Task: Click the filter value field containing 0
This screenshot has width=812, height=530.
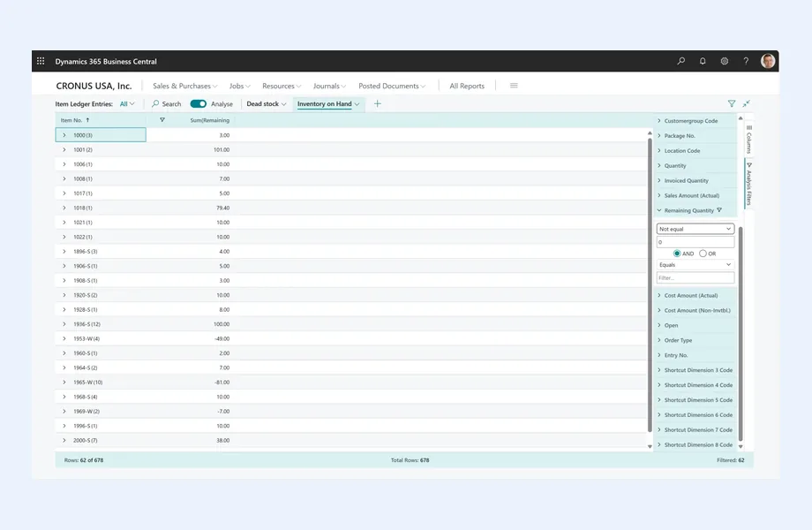Action: tap(695, 242)
